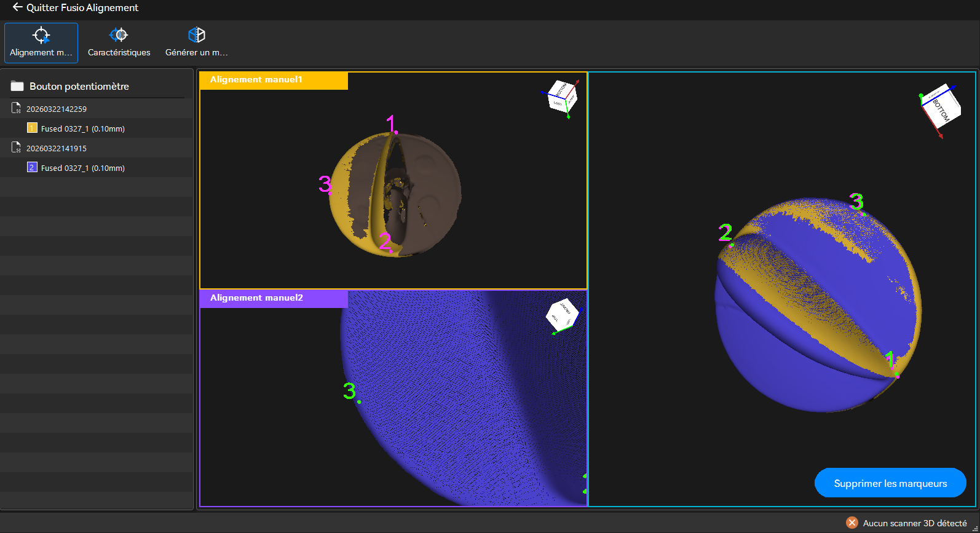This screenshot has width=980, height=533.
Task: Click the Alignement manuel2 viewport label
Action: click(256, 298)
